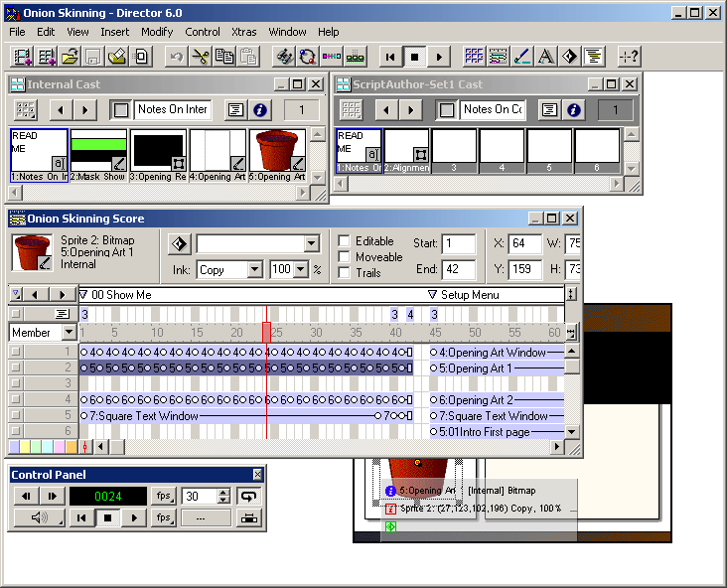This screenshot has height=588, width=727.
Task: Open the Help menu
Action: pos(329,32)
